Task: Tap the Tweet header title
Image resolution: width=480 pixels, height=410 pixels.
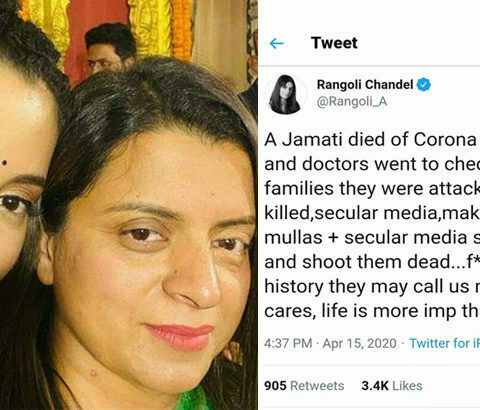Action: pyautogui.click(x=334, y=43)
